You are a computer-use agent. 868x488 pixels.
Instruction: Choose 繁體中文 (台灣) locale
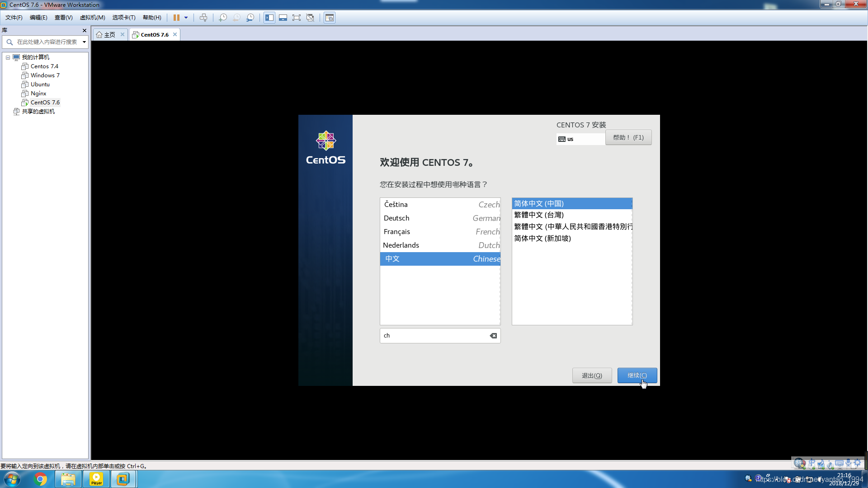coord(572,215)
